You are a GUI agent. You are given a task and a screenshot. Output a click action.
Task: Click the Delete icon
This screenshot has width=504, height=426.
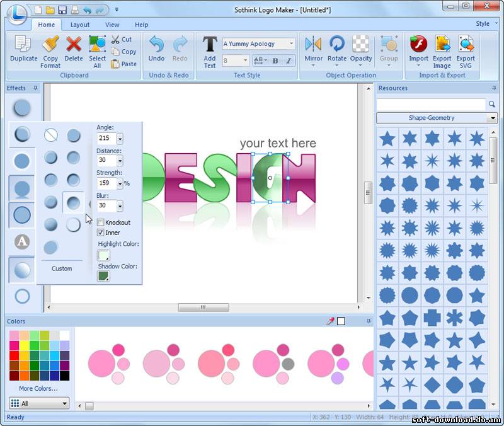74,44
